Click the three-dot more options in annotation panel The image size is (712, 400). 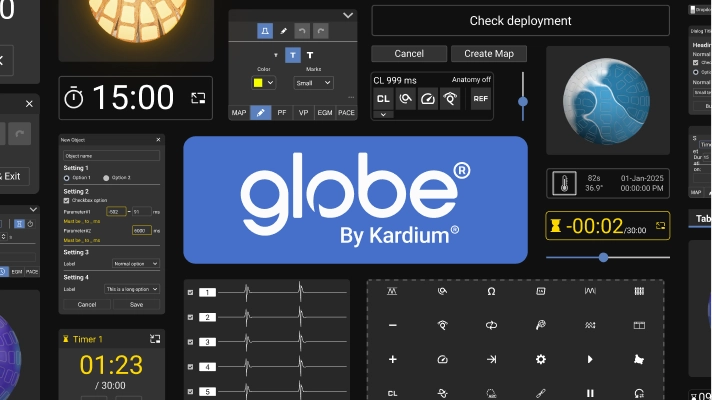pyautogui.click(x=351, y=97)
